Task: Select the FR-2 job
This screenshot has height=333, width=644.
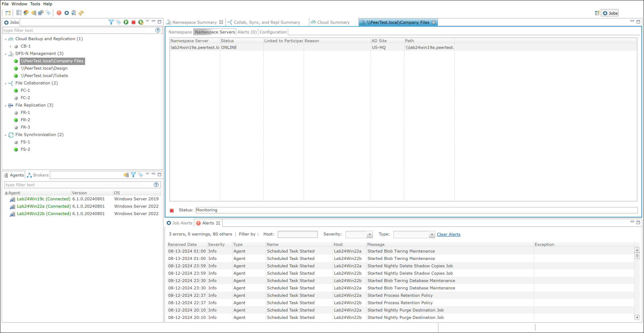Action: point(25,120)
